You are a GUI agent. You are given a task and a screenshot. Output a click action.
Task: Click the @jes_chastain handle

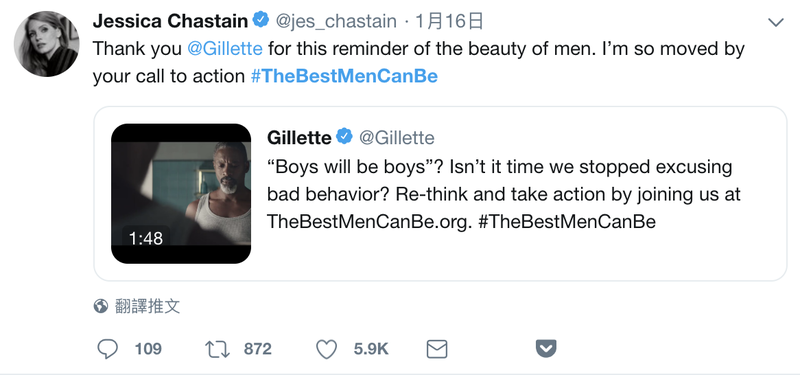click(336, 21)
